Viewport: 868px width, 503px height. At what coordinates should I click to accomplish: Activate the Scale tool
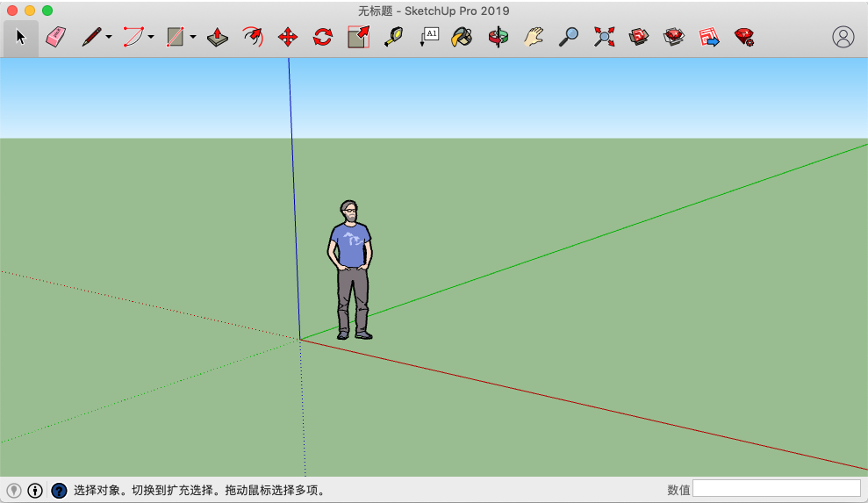pos(358,37)
